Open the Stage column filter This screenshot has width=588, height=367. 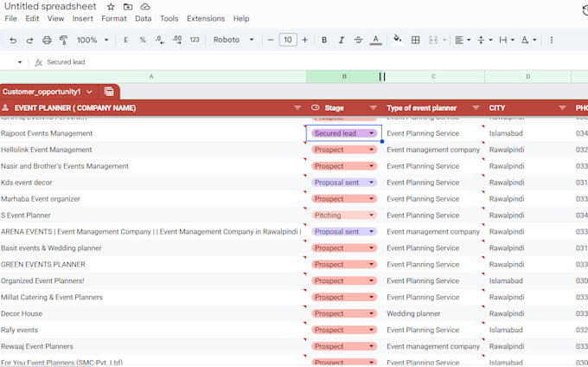pos(374,108)
